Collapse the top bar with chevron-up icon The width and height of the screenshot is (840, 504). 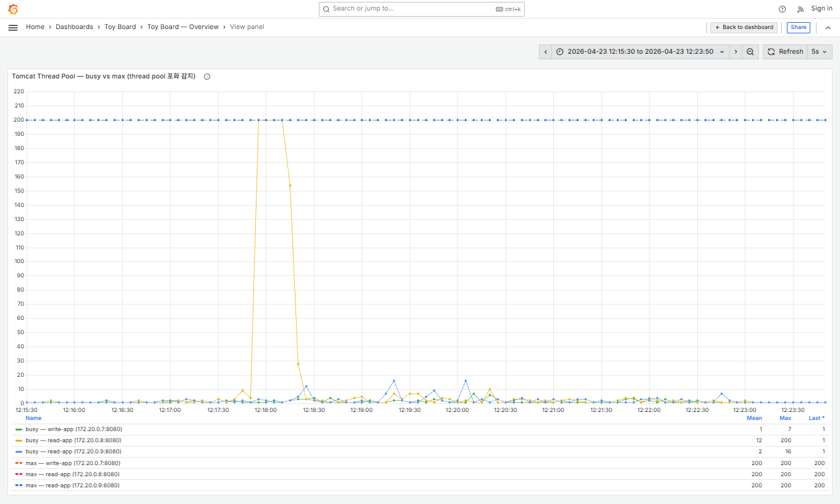tap(828, 28)
